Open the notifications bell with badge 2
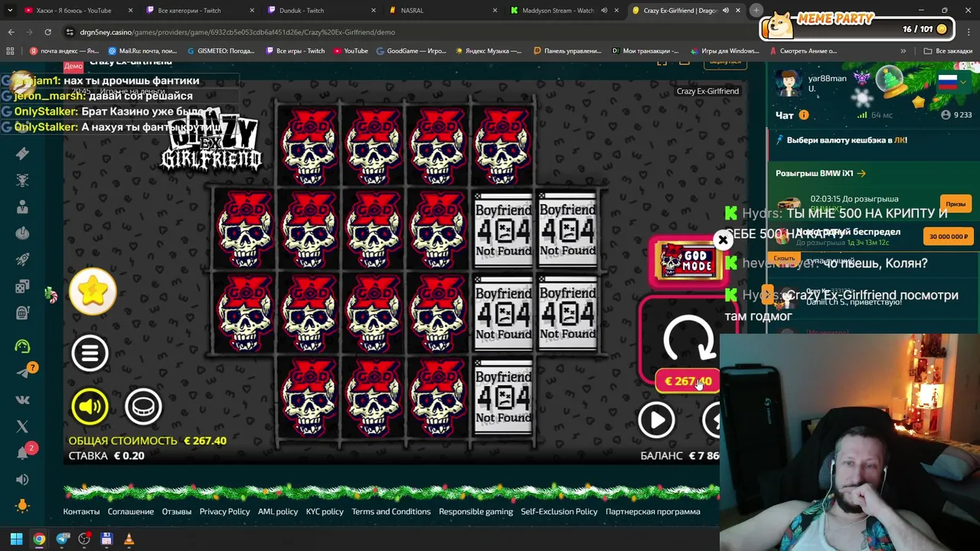 (x=22, y=452)
